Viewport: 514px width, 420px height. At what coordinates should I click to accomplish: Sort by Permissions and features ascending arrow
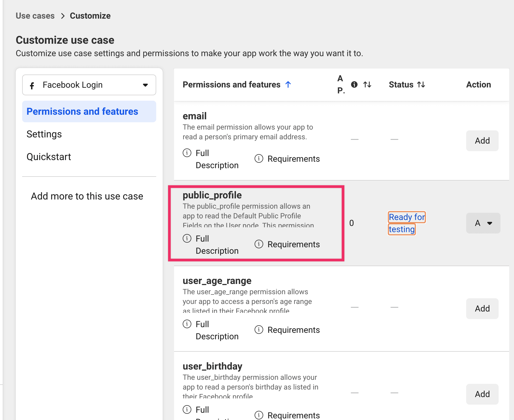288,85
